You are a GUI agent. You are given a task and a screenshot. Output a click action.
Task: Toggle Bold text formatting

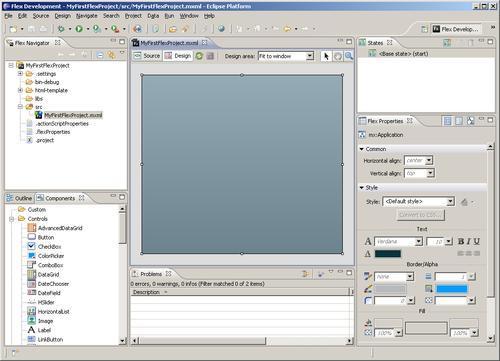[461, 241]
